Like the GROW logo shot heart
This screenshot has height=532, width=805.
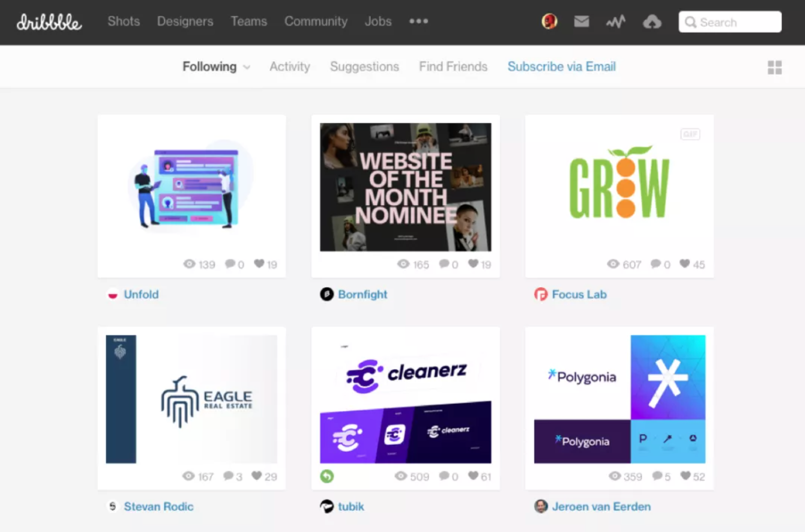coord(685,264)
